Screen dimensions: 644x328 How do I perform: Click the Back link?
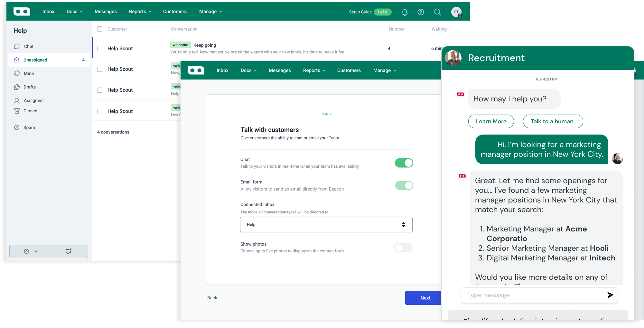pyautogui.click(x=212, y=298)
